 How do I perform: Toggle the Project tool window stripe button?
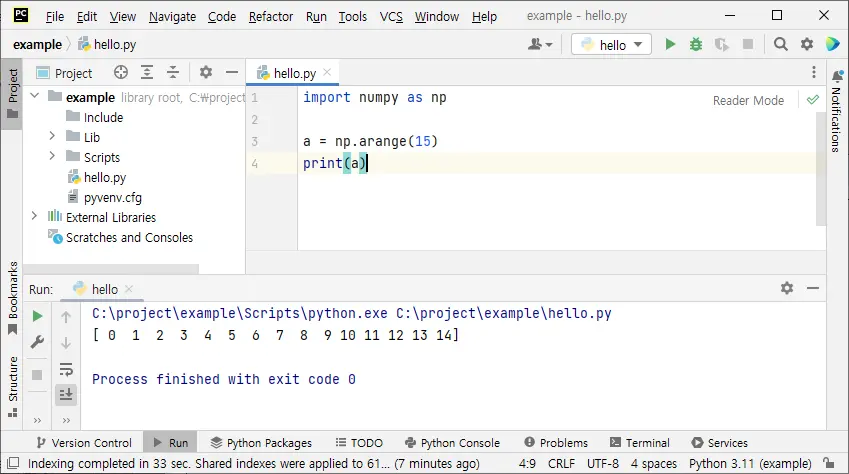coord(12,93)
